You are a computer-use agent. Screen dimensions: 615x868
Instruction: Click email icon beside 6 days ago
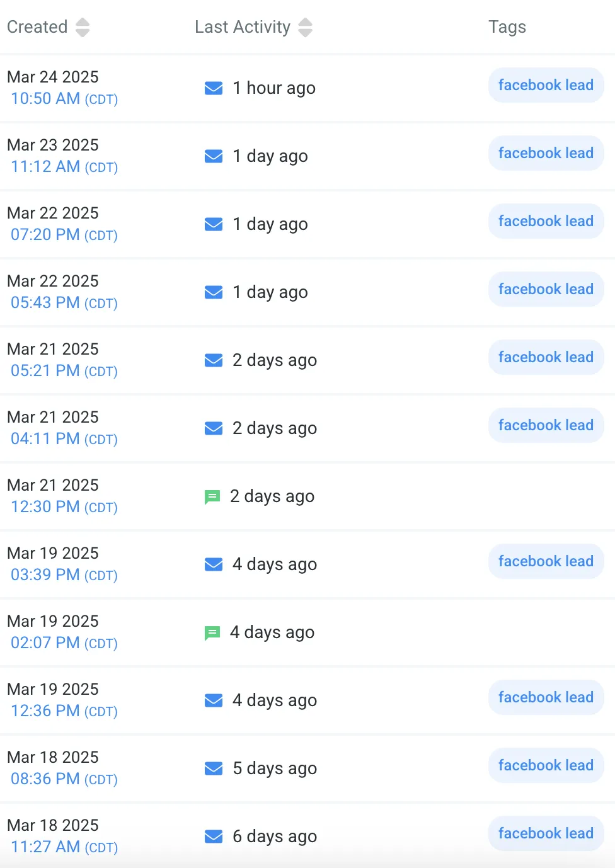(214, 837)
